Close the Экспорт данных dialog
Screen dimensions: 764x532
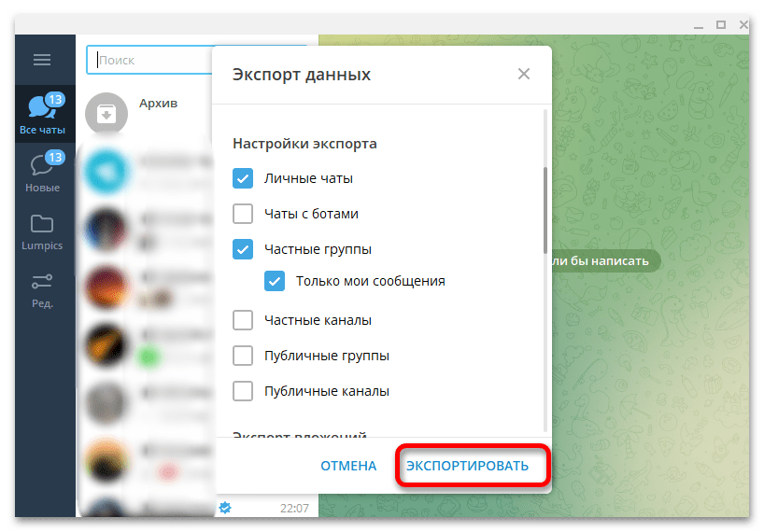coord(524,74)
